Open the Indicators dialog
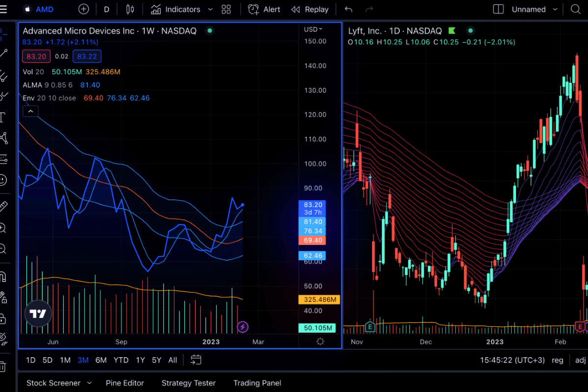Screen dimensions: 588x392 pos(175,9)
